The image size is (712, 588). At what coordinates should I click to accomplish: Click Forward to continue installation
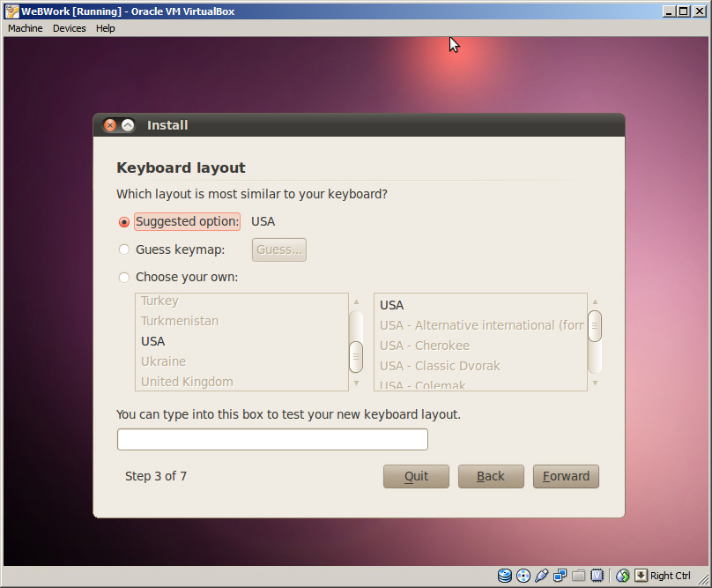[x=566, y=476]
